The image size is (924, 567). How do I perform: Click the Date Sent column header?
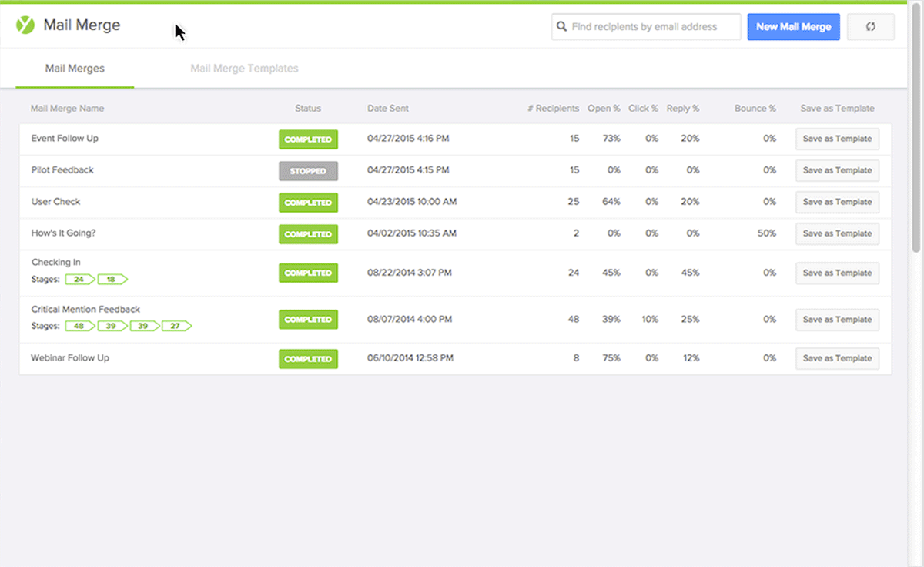pos(388,109)
